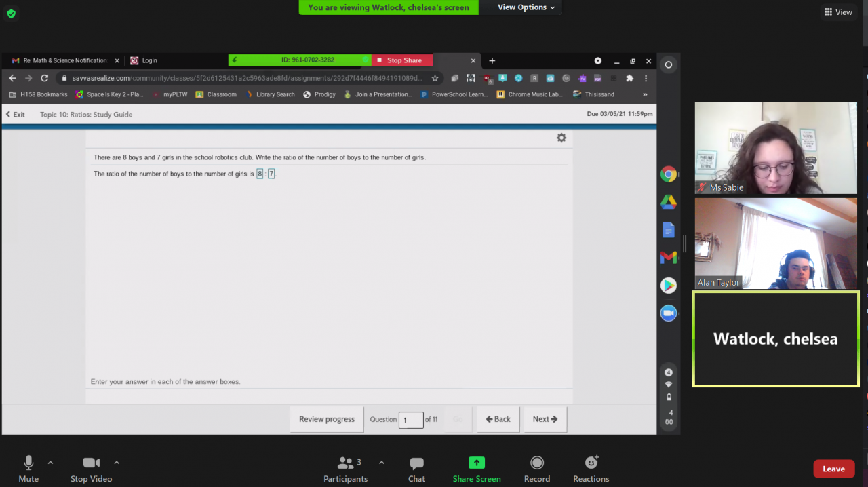The height and width of the screenshot is (487, 868).
Task: Click Stop Share red button
Action: (399, 60)
